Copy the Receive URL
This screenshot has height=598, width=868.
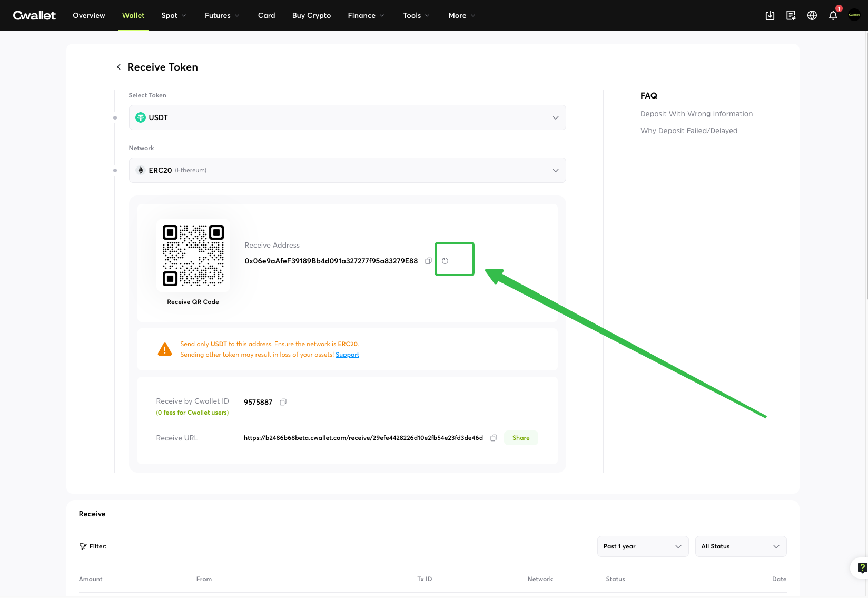(x=494, y=438)
